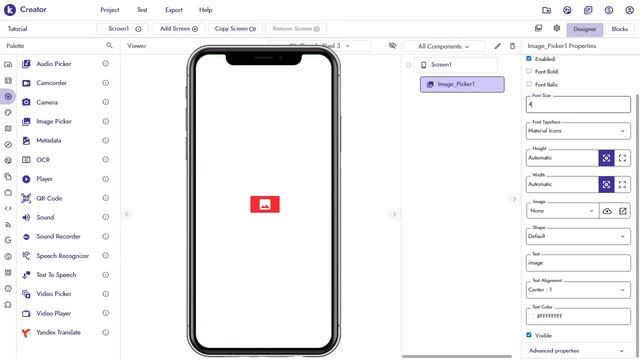The image size is (640, 360).
Task: Switch to the Designer tab
Action: 584,29
